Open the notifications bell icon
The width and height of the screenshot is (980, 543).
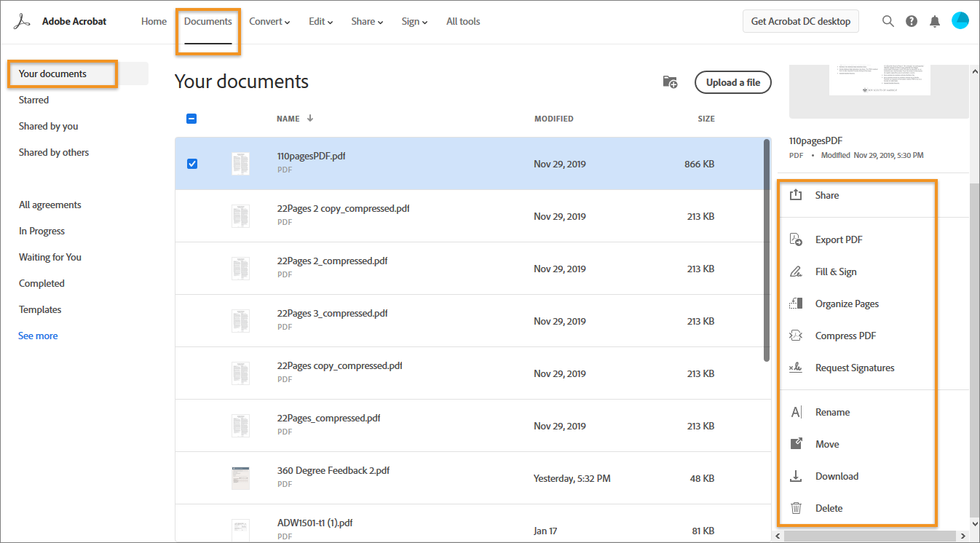pos(935,21)
